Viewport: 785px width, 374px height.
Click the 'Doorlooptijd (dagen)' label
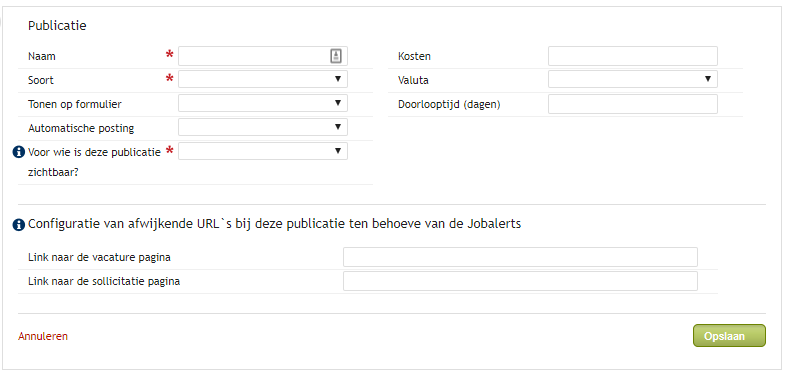pyautogui.click(x=449, y=105)
